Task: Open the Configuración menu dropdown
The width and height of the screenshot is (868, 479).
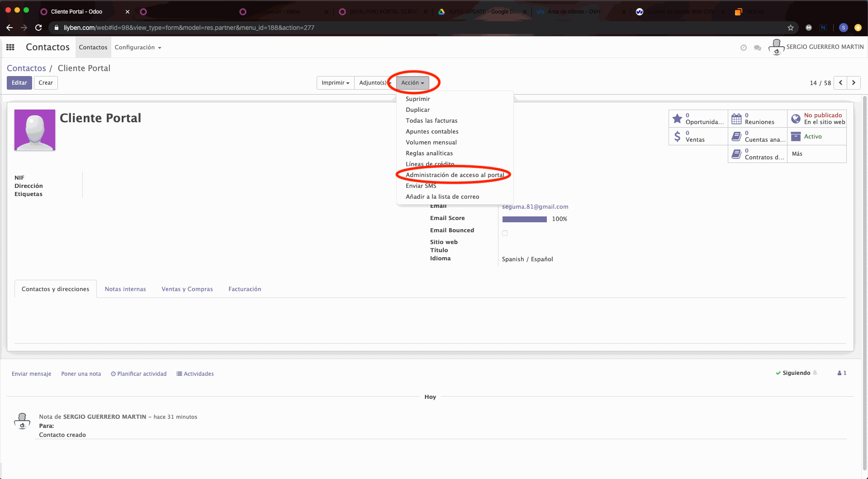Action: pos(138,48)
